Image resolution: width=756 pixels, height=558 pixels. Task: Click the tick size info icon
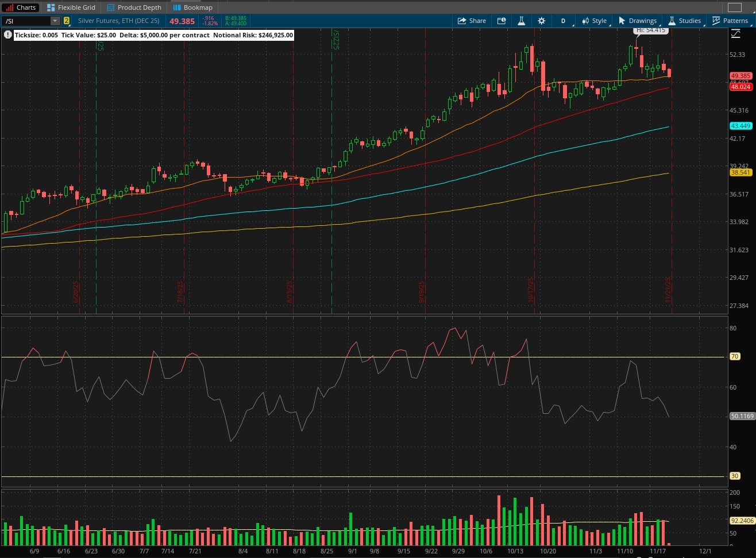tap(7, 34)
